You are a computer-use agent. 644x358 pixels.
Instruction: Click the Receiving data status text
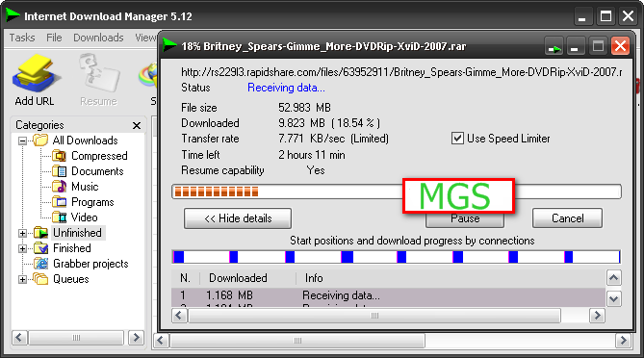pos(286,88)
